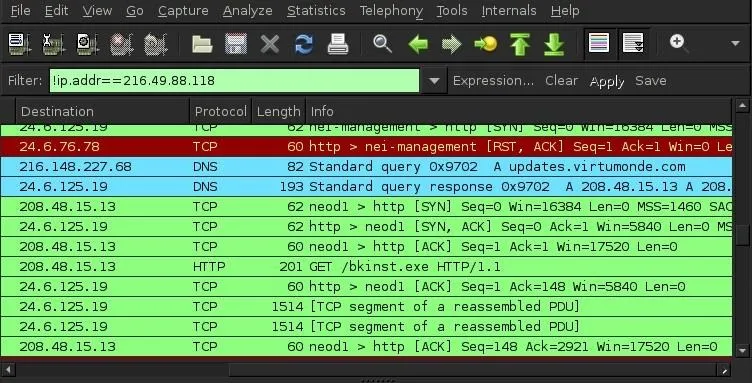Jump to first packet icon
The height and width of the screenshot is (383, 752).
(520, 44)
